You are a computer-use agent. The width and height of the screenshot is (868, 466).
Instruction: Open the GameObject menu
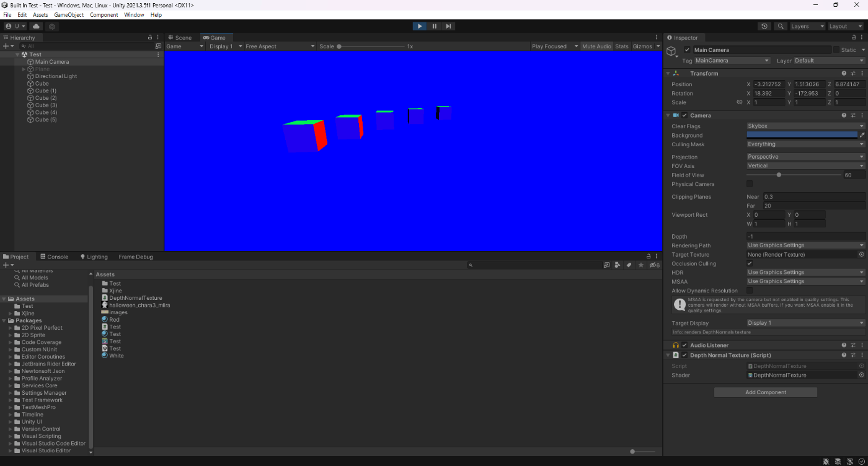(69, 15)
